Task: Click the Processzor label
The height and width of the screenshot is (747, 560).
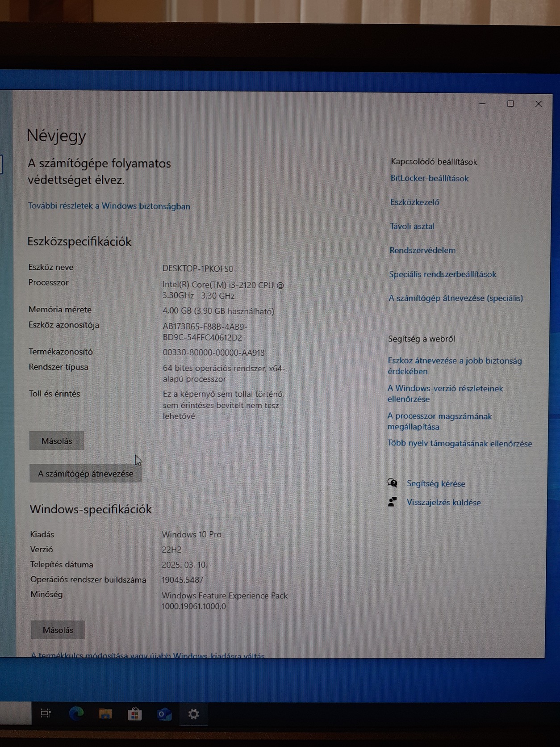Action: [48, 282]
